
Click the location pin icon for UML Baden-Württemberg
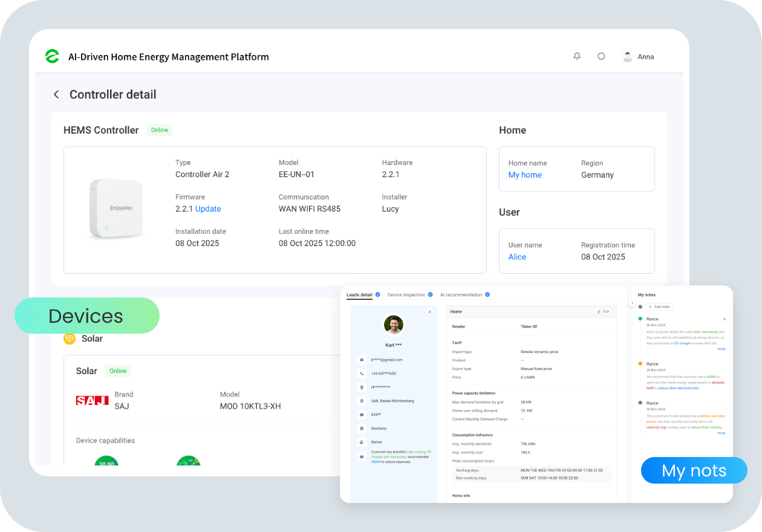[360, 400]
